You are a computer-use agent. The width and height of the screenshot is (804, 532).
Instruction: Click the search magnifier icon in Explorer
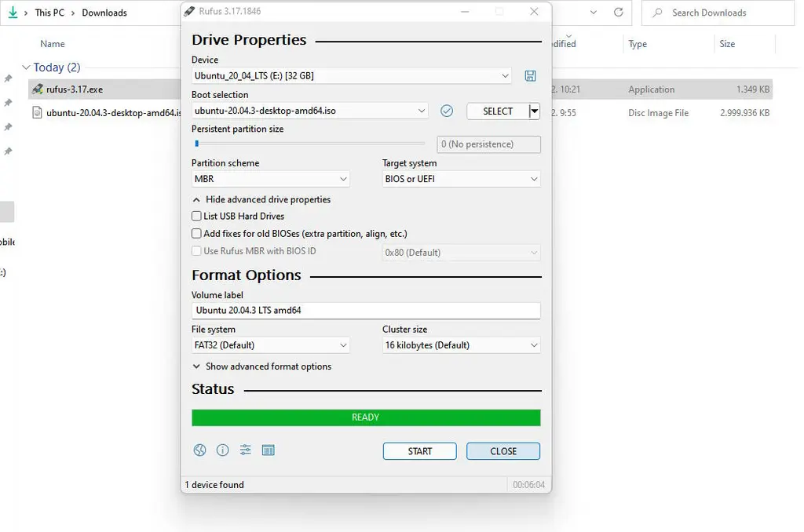[x=657, y=13]
